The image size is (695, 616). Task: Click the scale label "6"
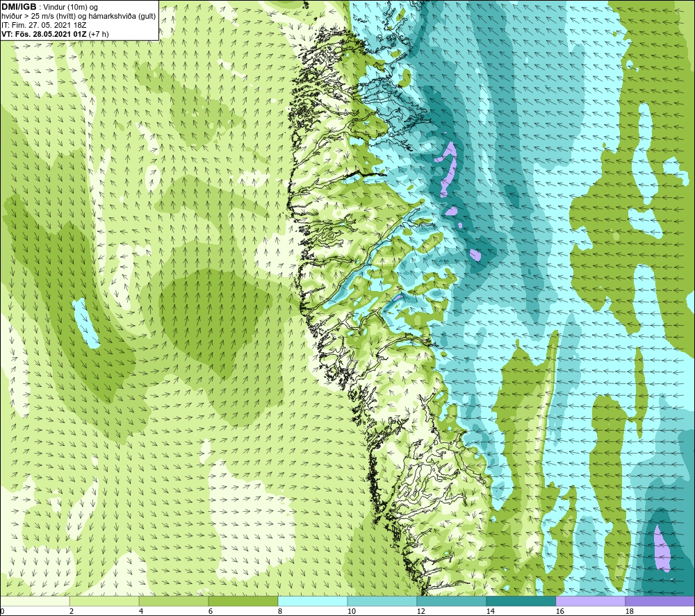click(x=210, y=612)
